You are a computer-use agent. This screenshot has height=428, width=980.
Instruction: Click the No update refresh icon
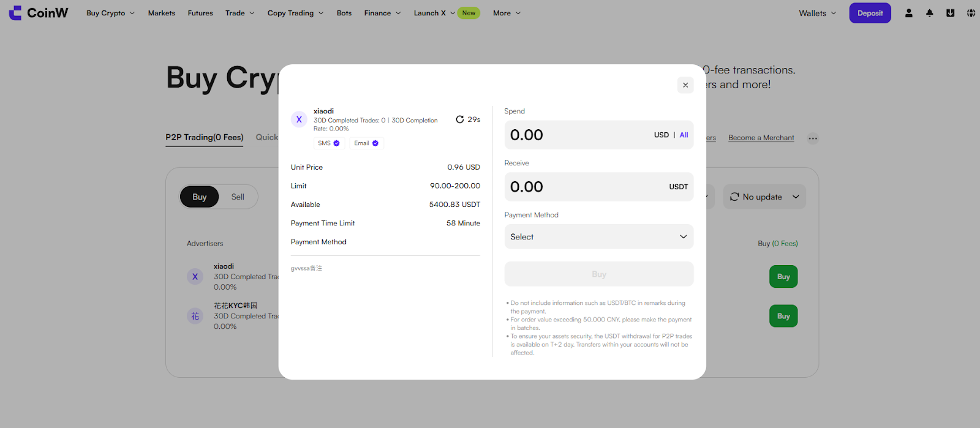pyautogui.click(x=734, y=197)
